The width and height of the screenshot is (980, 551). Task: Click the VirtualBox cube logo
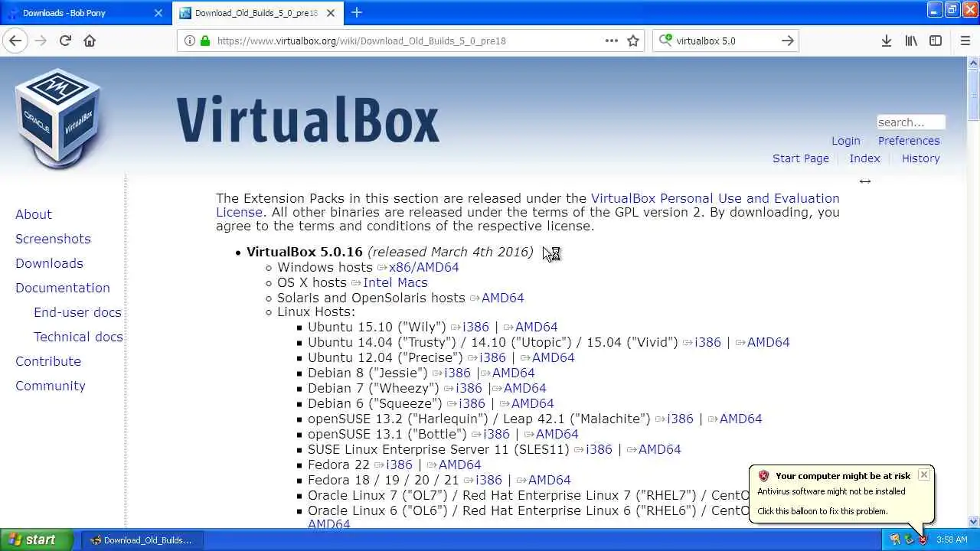tap(59, 119)
